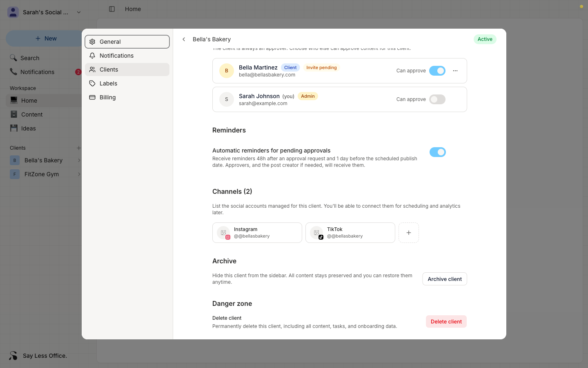The width and height of the screenshot is (588, 368).
Task: Click the magnifier Search icon
Action: 13,58
